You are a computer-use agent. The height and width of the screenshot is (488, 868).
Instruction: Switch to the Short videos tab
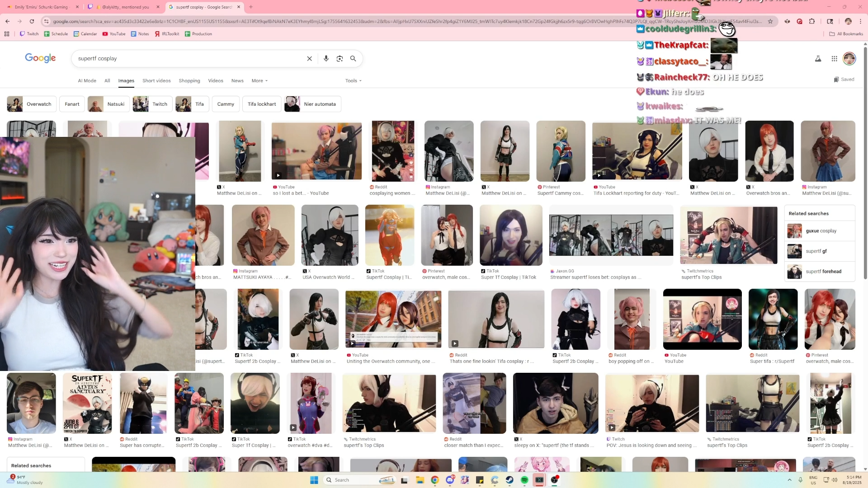156,80
